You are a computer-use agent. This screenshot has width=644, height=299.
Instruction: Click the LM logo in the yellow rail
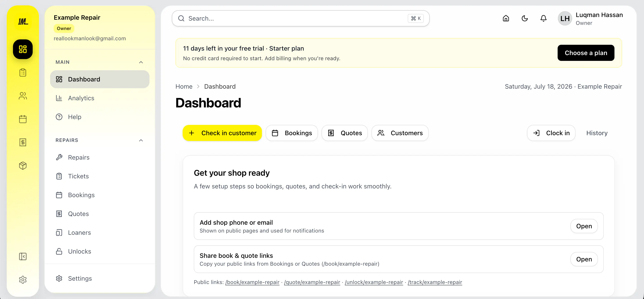(23, 21)
